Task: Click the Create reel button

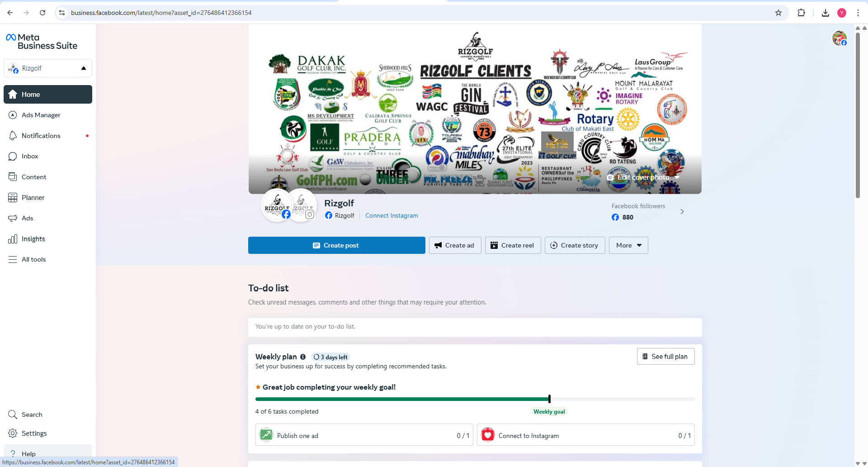Action: (513, 245)
